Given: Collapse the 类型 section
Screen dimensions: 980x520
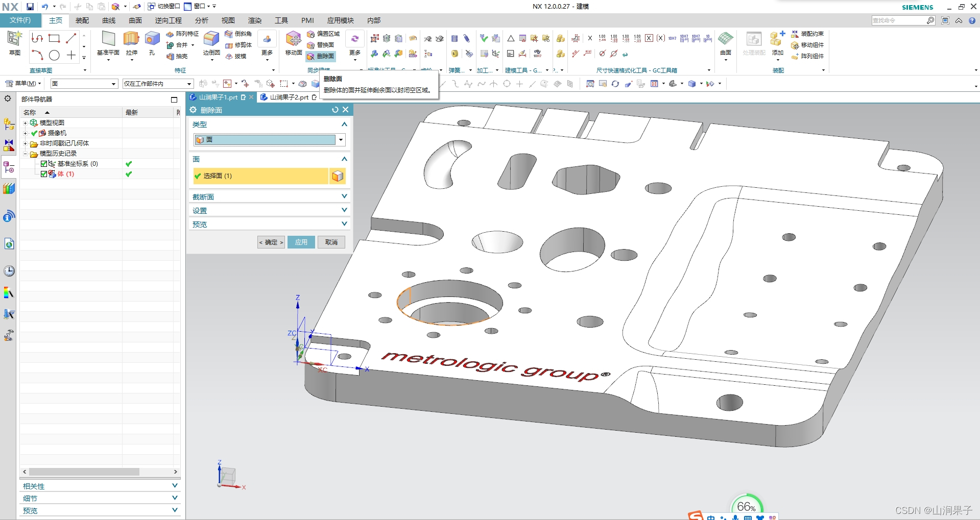Looking at the screenshot, I should point(344,125).
